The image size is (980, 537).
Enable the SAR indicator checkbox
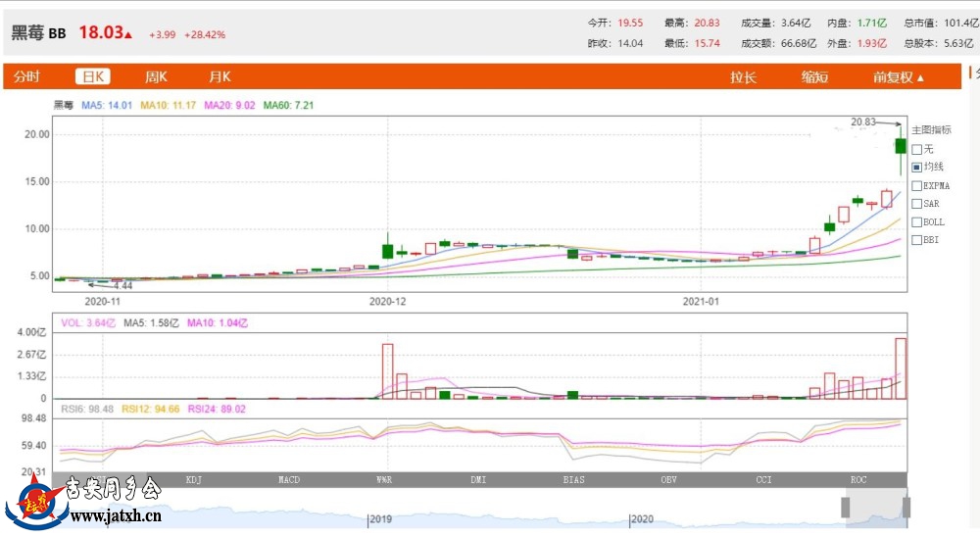(917, 204)
